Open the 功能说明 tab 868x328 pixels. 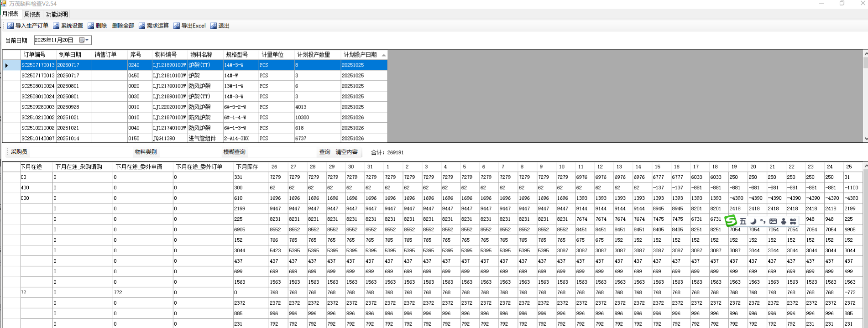57,15
